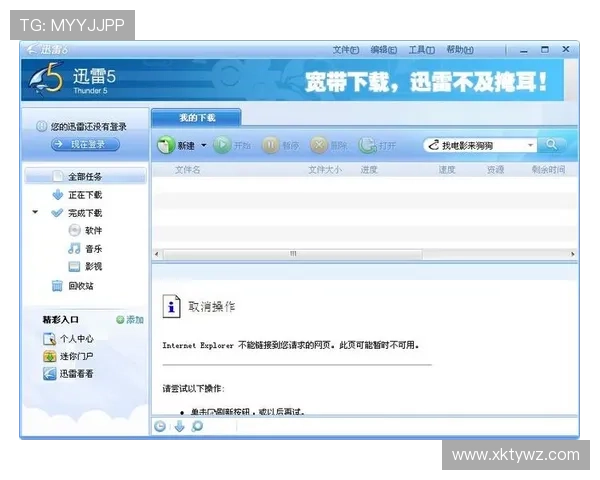Click the login status icon beside 您的迅雷还没有登录
The height and width of the screenshot is (480, 600).
pyautogui.click(x=41, y=126)
